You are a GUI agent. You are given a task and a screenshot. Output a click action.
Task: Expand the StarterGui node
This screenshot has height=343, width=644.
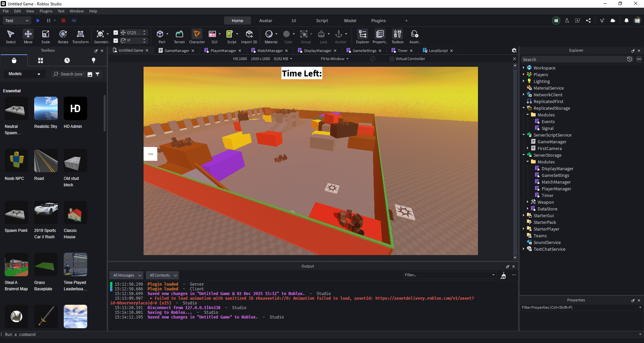(523, 215)
